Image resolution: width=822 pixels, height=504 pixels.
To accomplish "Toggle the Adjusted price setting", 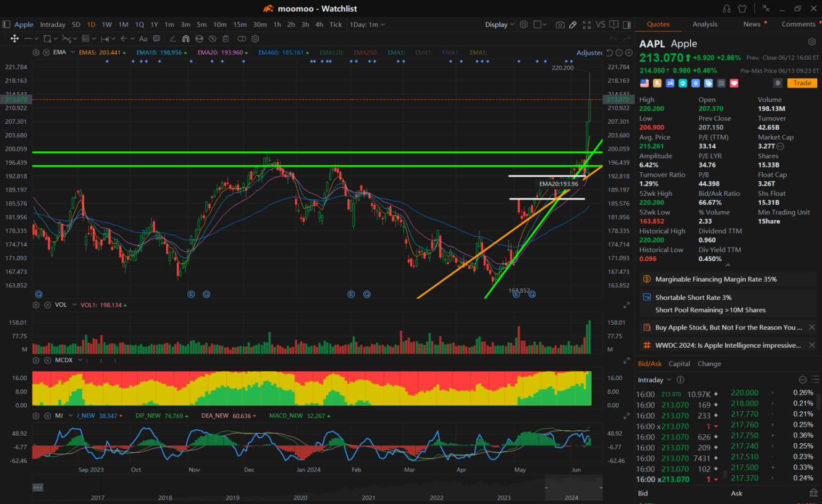I will pos(589,53).
